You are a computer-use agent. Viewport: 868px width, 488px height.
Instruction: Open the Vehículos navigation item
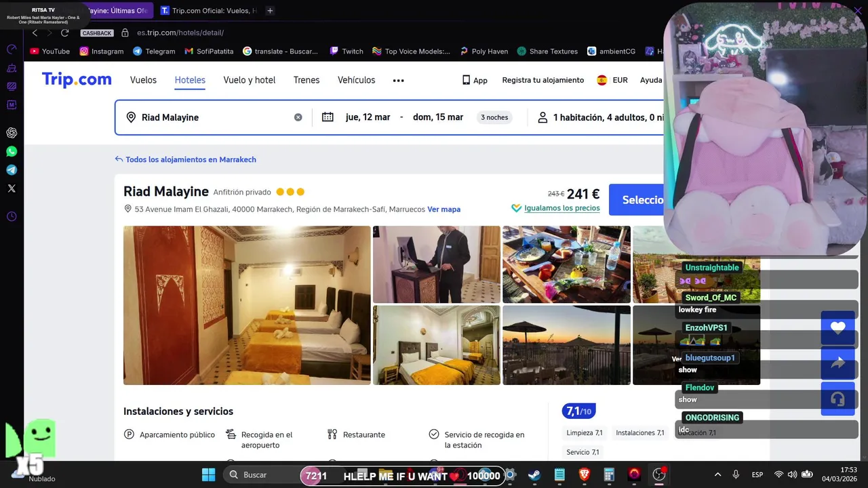click(356, 80)
